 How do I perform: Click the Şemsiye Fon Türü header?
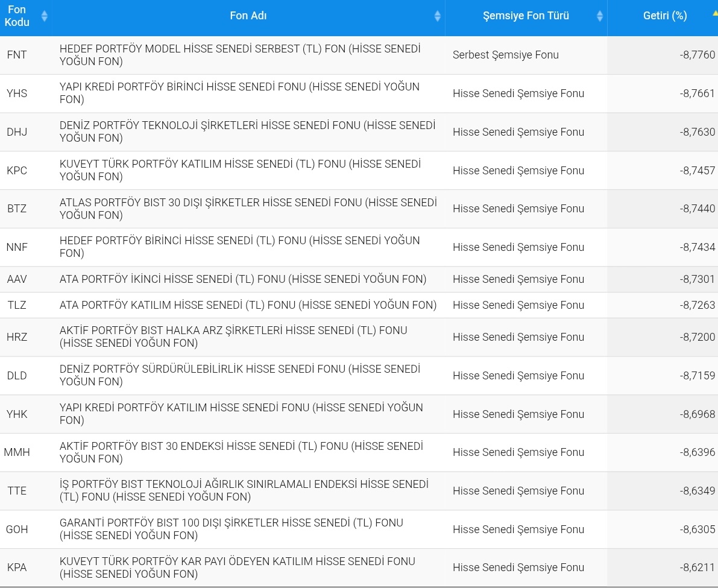(x=526, y=16)
